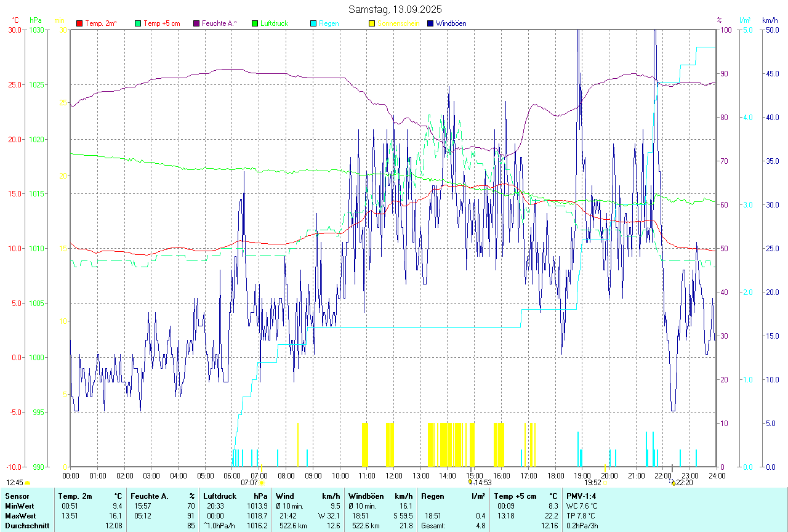788x532 pixels.
Task: Click the Regen column header in table
Action: point(432,496)
